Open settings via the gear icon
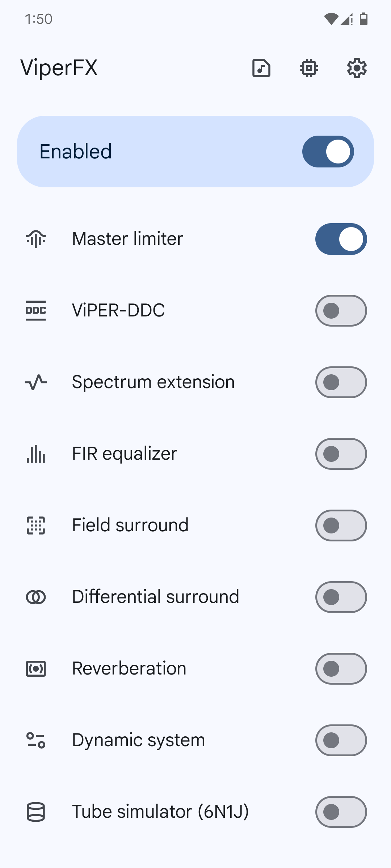391x868 pixels. (x=357, y=68)
